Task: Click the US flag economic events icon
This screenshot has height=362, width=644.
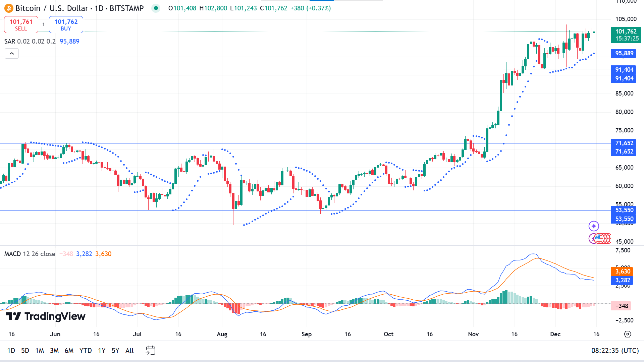Action: (599, 239)
